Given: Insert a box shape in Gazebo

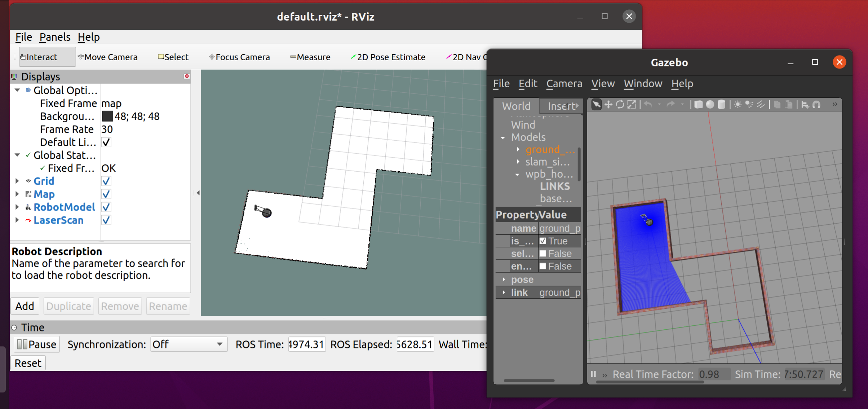Looking at the screenshot, I should [x=698, y=105].
